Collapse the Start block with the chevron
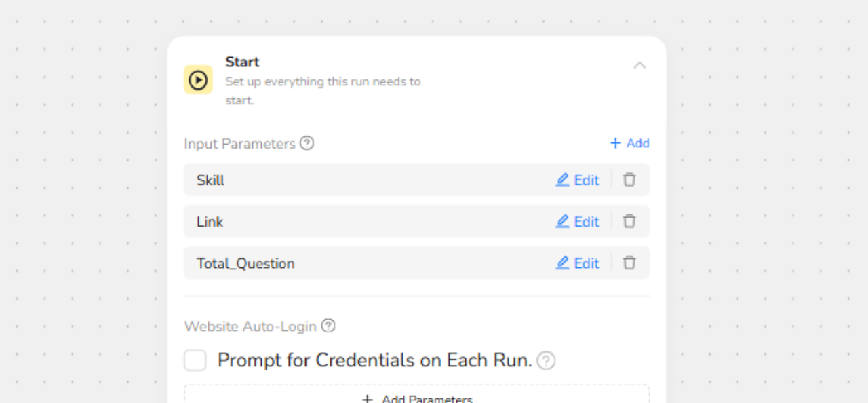Screen dimensions: 868x403 (639, 66)
